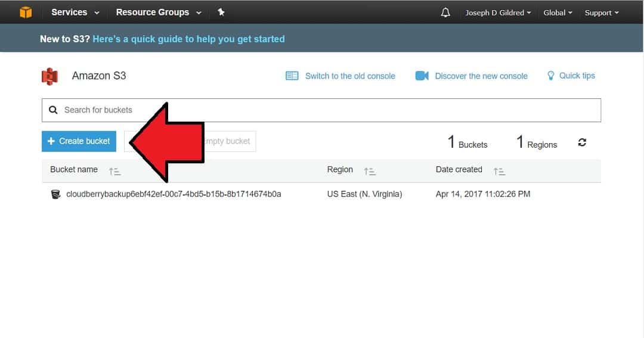Screen dimensions: 644x338
Task: Click the Region column header
Action: click(340, 169)
